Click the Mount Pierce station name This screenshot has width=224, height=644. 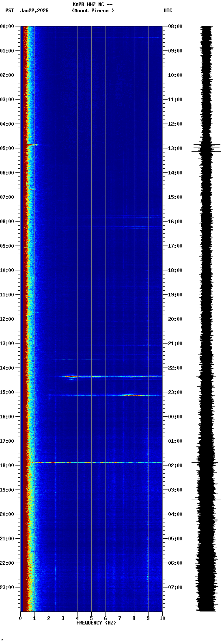pyautogui.click(x=93, y=11)
